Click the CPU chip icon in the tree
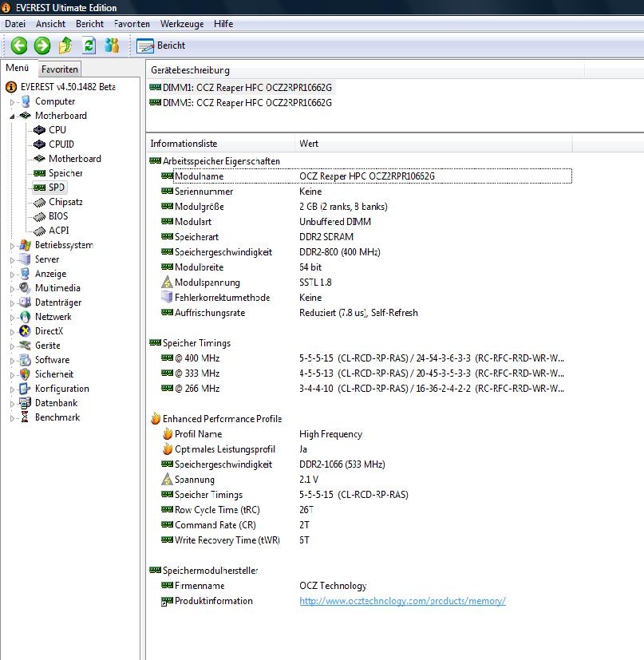Viewport: 644px width, 660px height. (x=39, y=130)
